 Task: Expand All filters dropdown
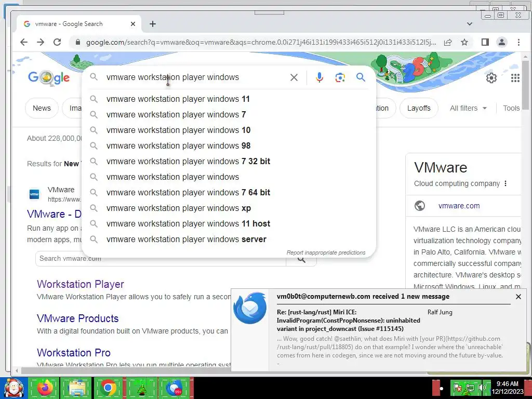pos(468,108)
